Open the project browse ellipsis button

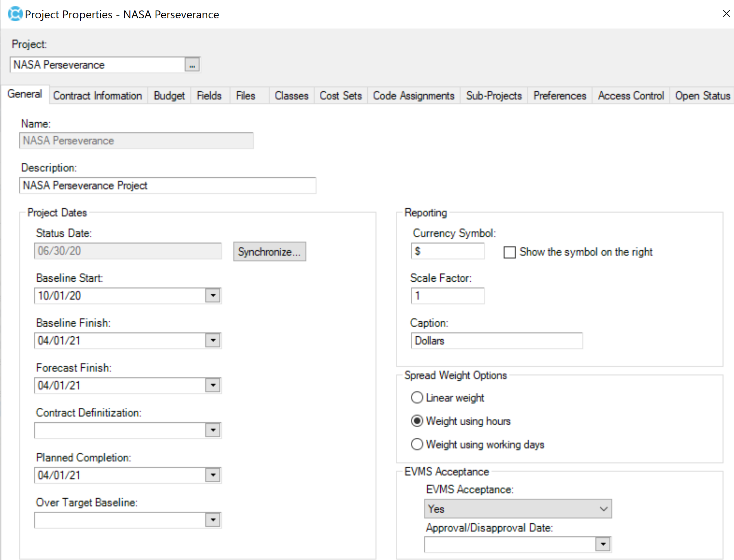192,65
